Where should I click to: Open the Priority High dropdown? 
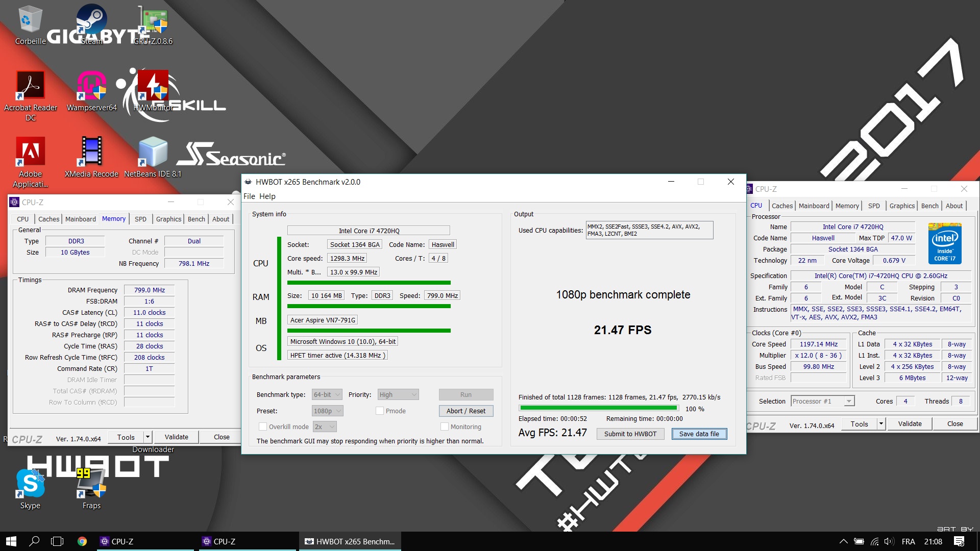[399, 394]
